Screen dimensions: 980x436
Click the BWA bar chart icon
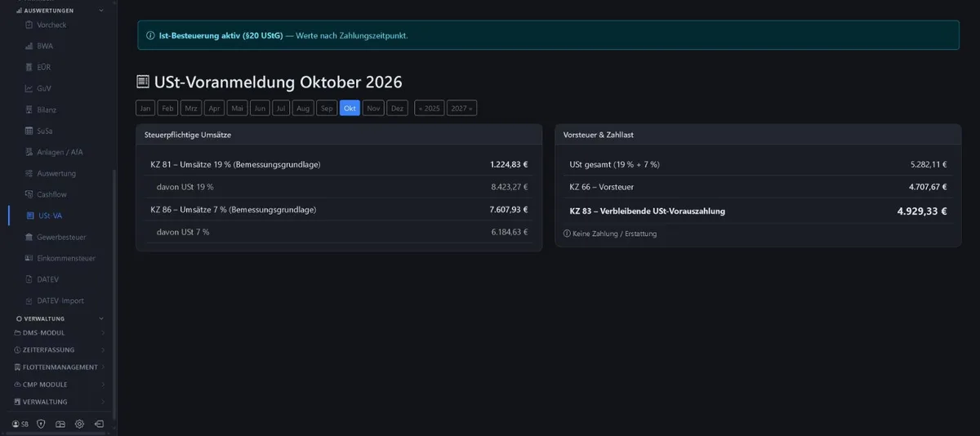[x=29, y=47]
